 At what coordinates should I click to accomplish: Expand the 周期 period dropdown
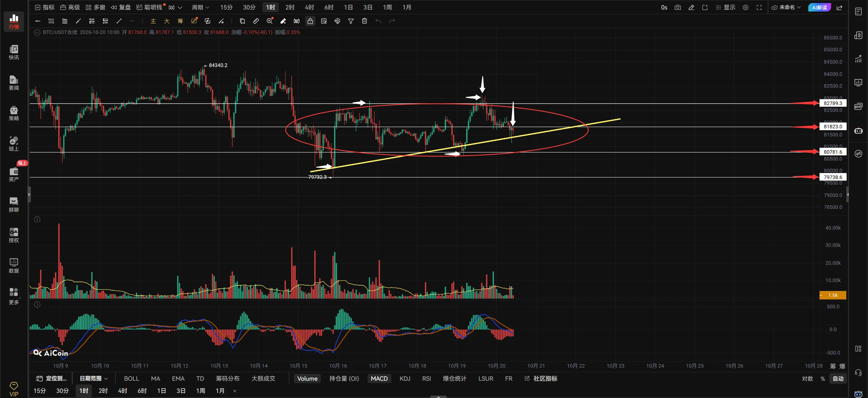(x=200, y=7)
